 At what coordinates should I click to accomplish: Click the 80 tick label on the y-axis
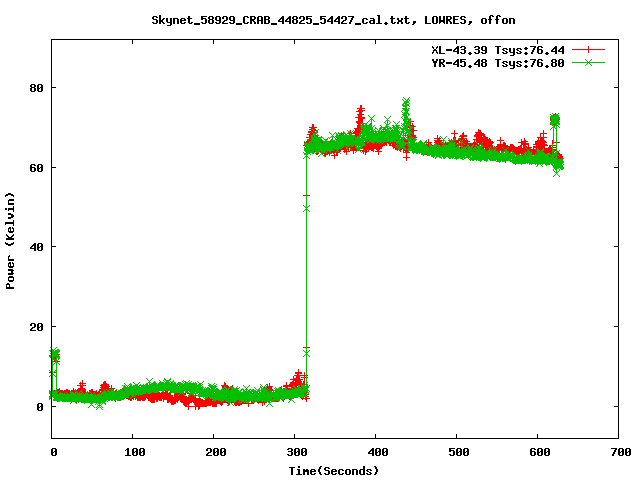click(x=35, y=87)
